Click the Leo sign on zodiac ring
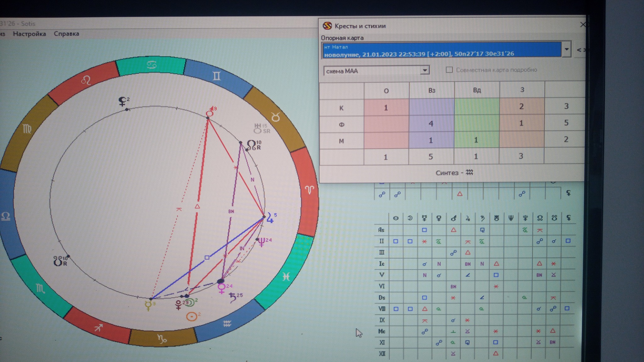644x362 pixels. click(86, 81)
